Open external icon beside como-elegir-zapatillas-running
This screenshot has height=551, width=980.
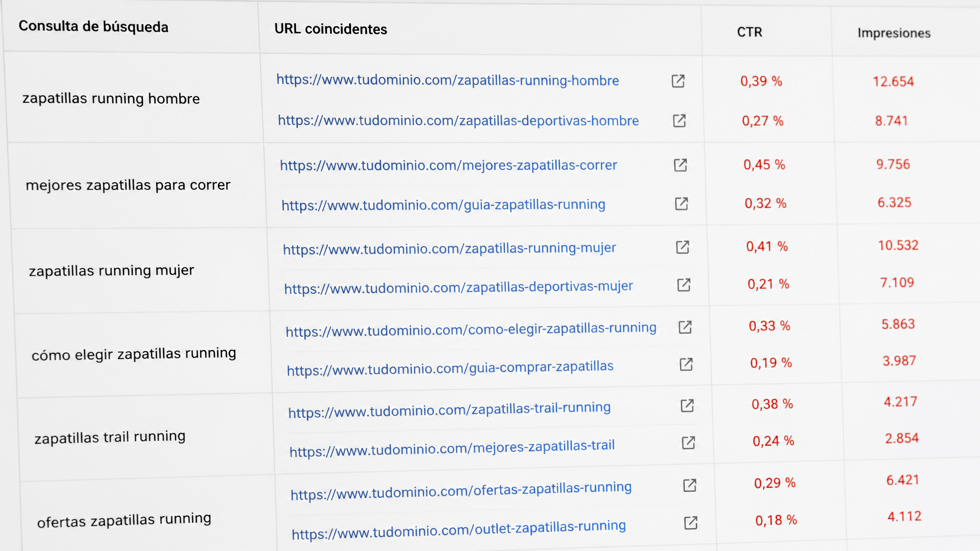[685, 327]
